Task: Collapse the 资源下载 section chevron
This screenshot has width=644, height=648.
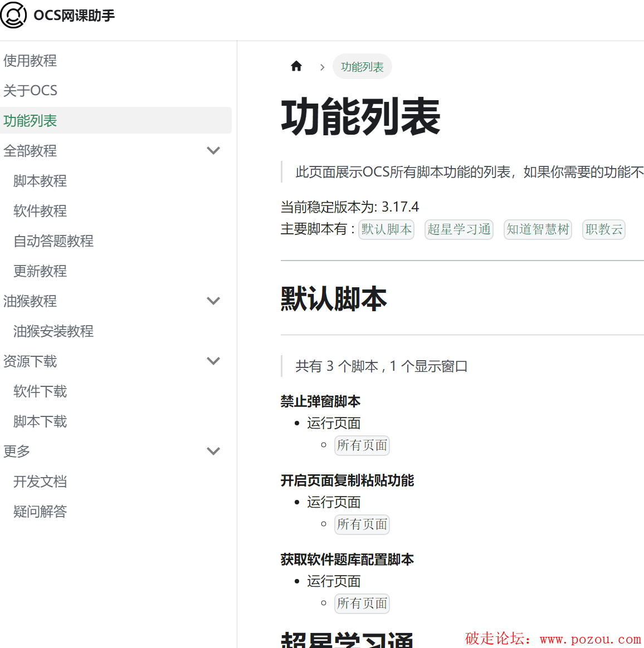Action: click(213, 361)
